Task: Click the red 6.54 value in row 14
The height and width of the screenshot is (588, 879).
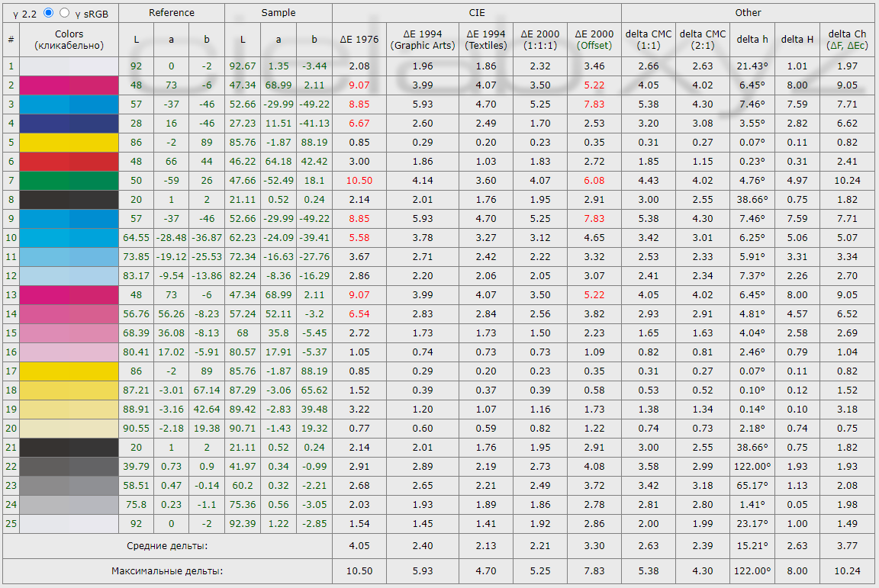Action: (x=359, y=314)
